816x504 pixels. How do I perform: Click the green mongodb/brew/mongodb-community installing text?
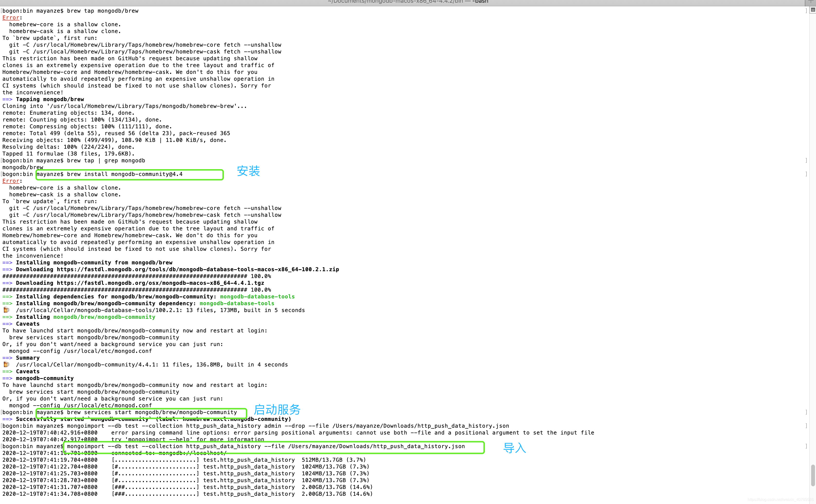(104, 317)
